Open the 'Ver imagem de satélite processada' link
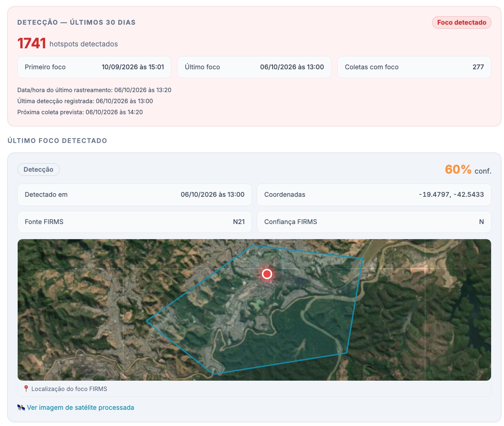The height and width of the screenshot is (426, 504). pyautogui.click(x=80, y=408)
